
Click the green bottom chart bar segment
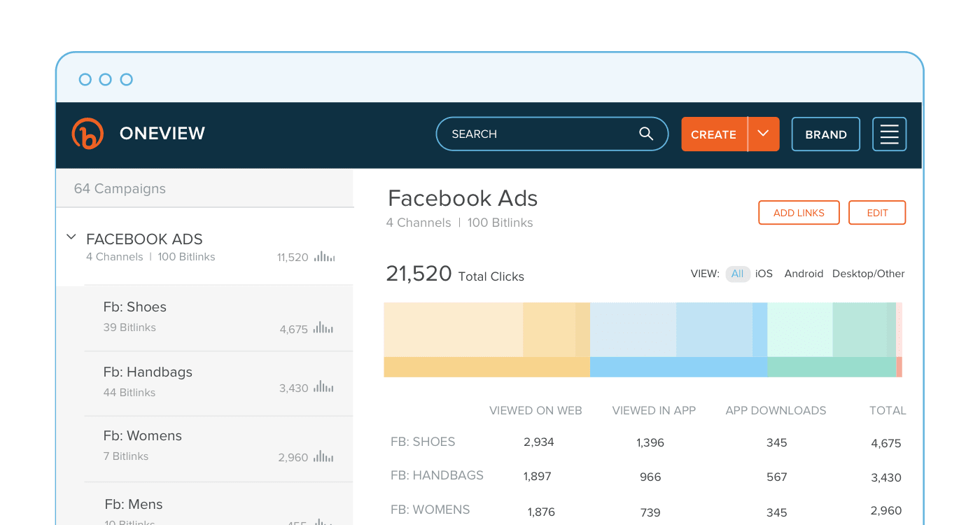coord(832,367)
